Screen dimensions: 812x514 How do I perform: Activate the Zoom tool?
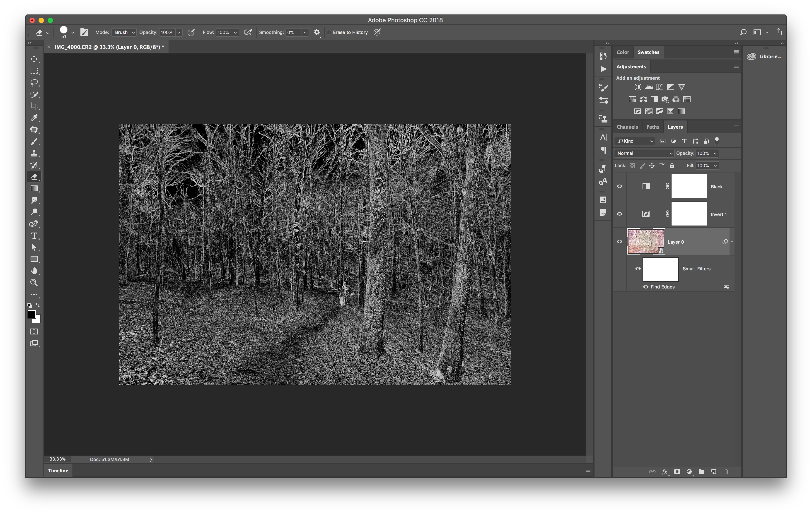[34, 283]
